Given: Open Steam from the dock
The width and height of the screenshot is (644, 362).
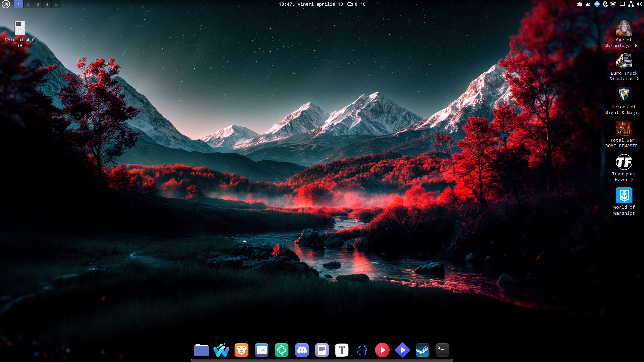Looking at the screenshot, I should [x=423, y=350].
